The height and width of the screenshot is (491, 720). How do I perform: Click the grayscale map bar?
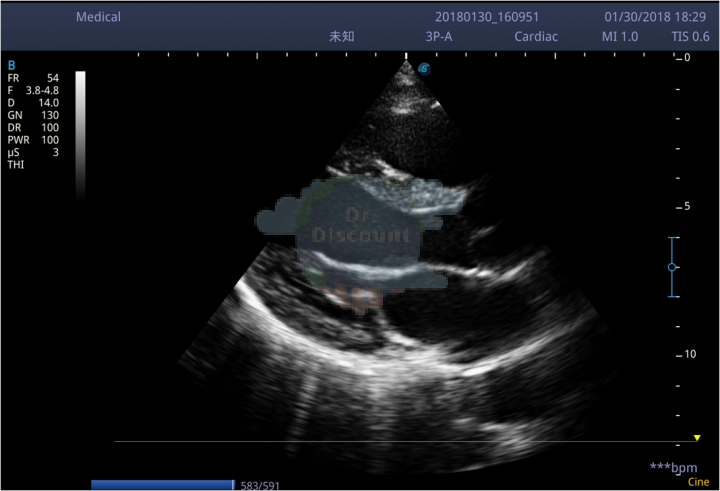[x=80, y=135]
